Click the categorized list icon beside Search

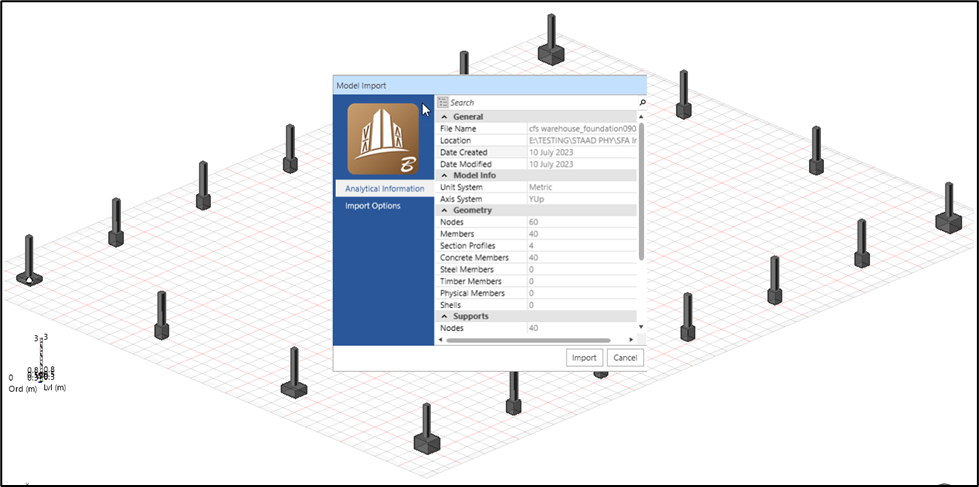point(443,102)
